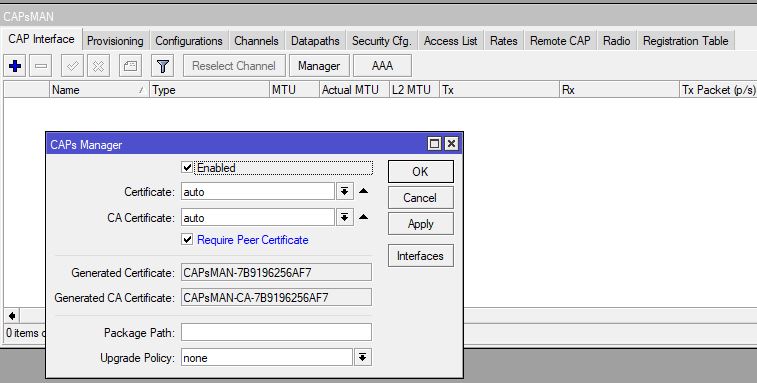757x383 pixels.
Task: Switch to the Datapaths tab
Action: tap(315, 41)
